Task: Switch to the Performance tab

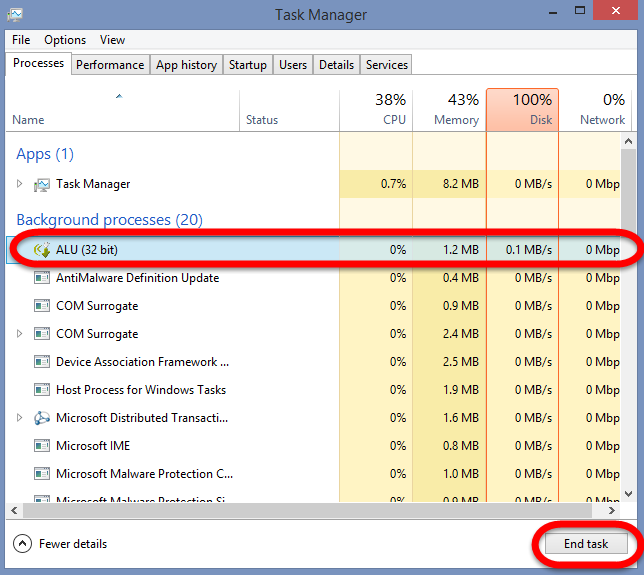Action: pos(110,65)
